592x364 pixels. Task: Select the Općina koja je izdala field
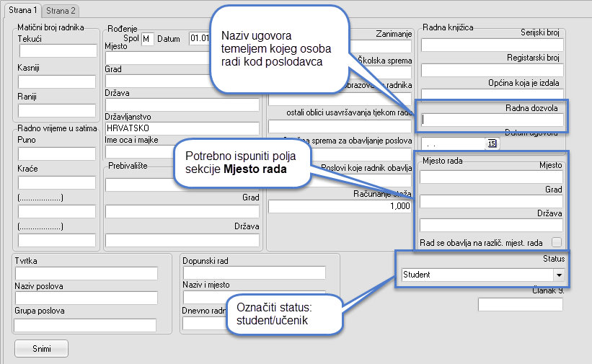tap(492, 94)
